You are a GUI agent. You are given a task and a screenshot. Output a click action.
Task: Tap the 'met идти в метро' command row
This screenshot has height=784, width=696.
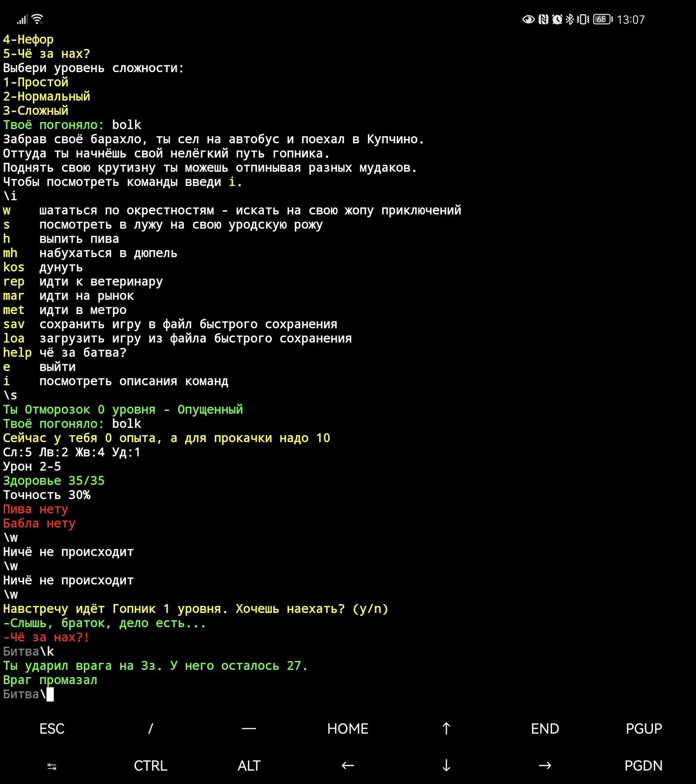click(65, 310)
